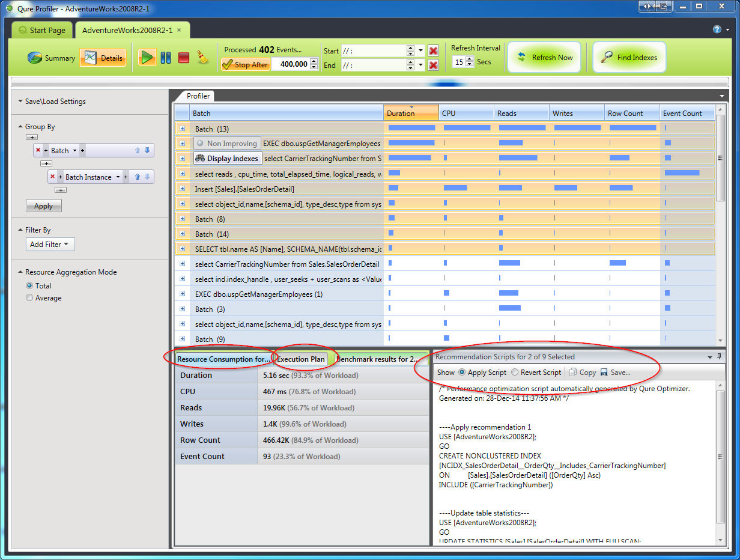Click the Non Improving button
The height and width of the screenshot is (560, 740).
click(x=227, y=144)
